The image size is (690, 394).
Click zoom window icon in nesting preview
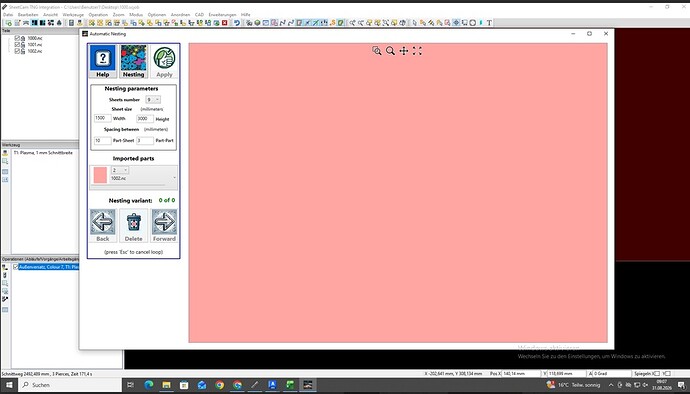[x=377, y=51]
